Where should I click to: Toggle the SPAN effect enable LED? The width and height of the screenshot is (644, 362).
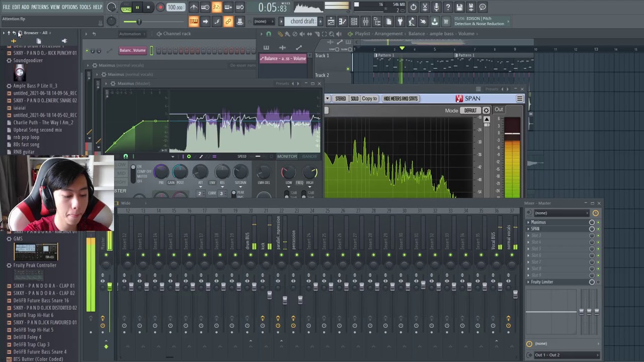[598, 229]
